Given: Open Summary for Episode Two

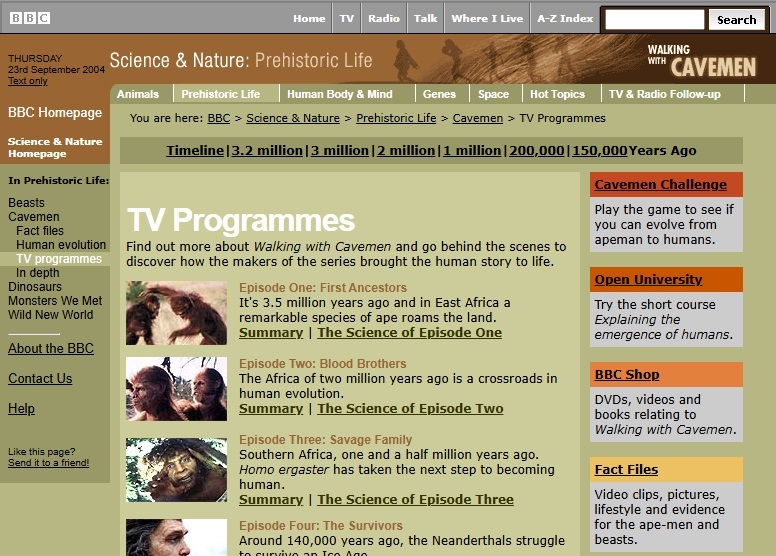Looking at the screenshot, I should pyautogui.click(x=271, y=408).
